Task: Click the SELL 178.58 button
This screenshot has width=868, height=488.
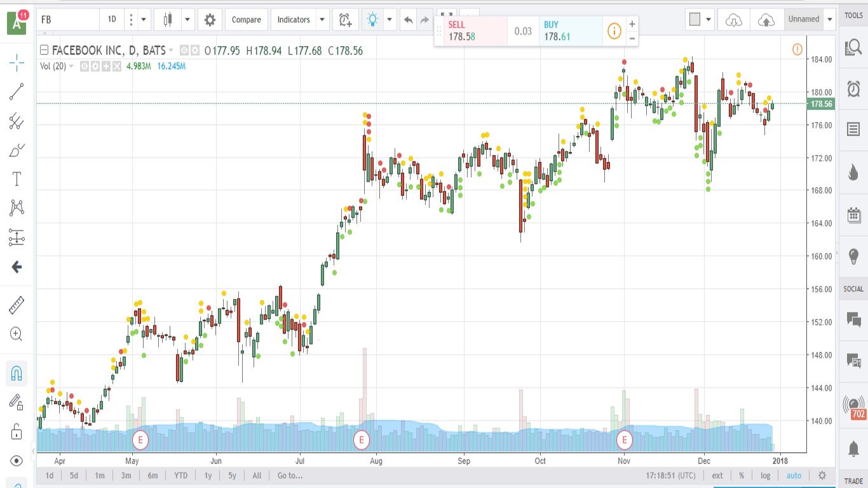Action: point(471,30)
